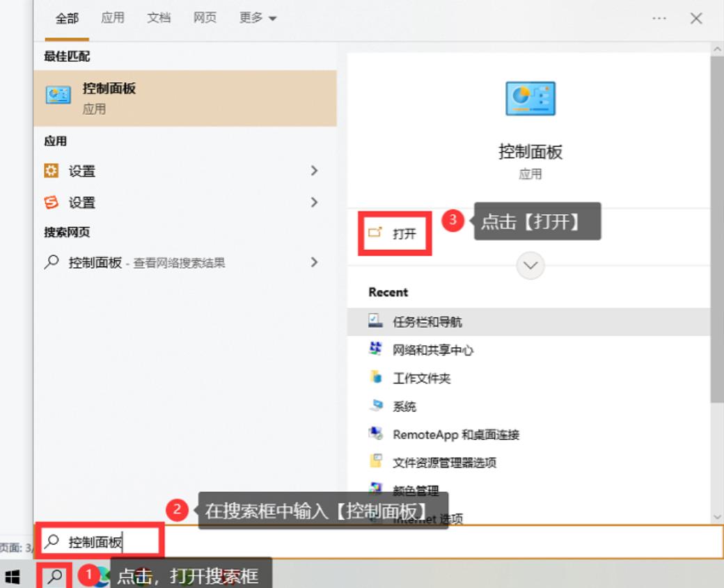Open 系统 from Recent list
The width and height of the screenshot is (724, 588).
(x=528, y=406)
